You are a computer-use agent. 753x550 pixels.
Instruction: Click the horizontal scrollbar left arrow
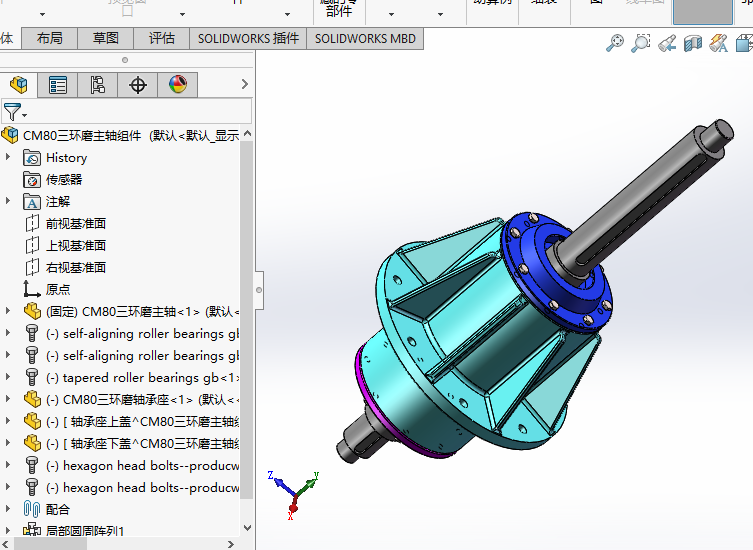point(5,544)
